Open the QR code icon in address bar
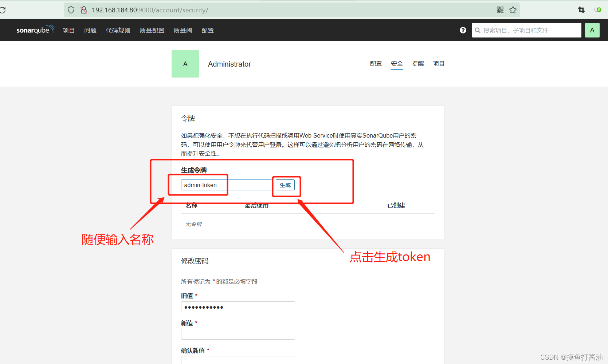The image size is (608, 364). (500, 10)
